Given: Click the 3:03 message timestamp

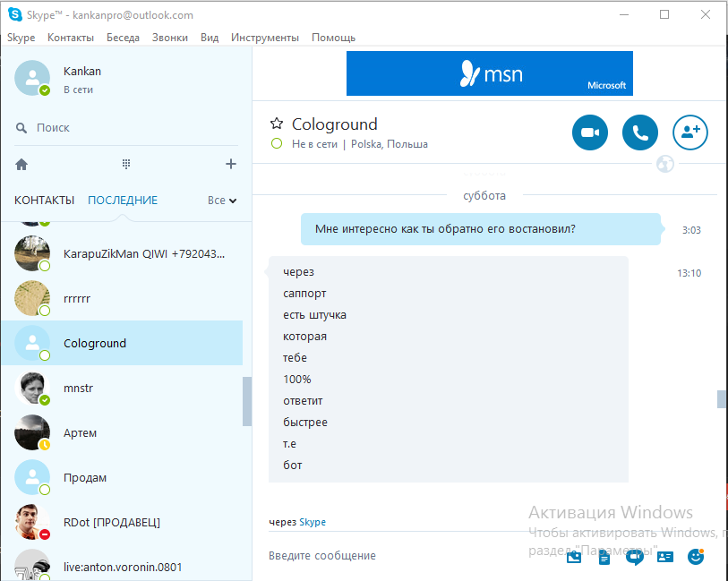Looking at the screenshot, I should click(691, 230).
